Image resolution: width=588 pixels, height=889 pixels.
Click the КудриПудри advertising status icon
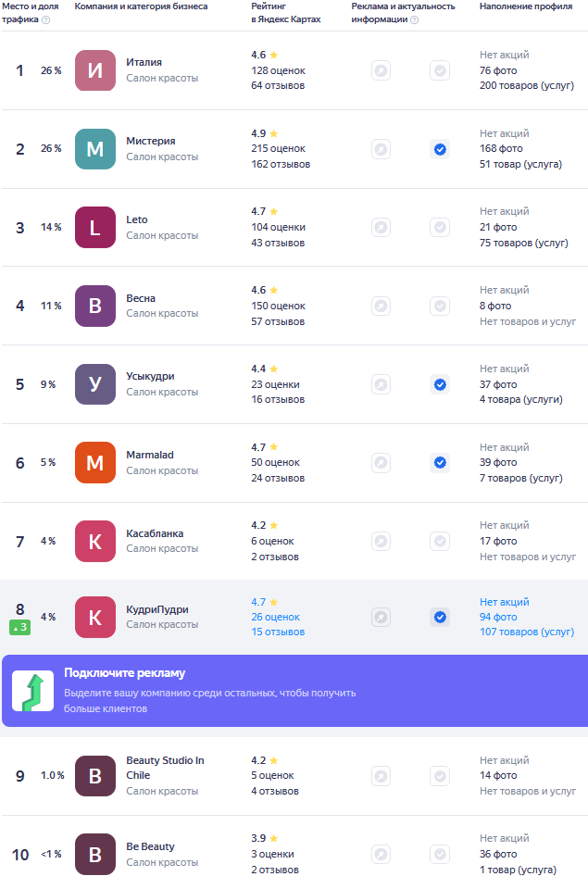coord(381,617)
